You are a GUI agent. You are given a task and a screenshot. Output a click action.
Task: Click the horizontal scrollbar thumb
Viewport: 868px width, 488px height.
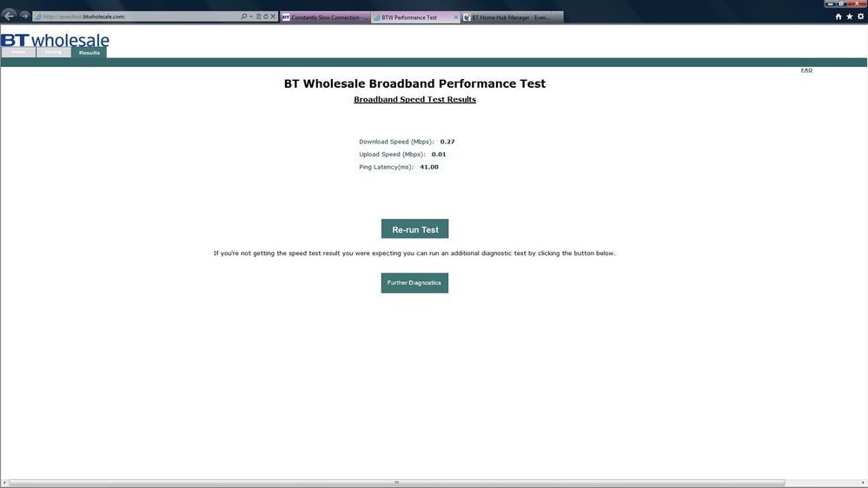397,483
